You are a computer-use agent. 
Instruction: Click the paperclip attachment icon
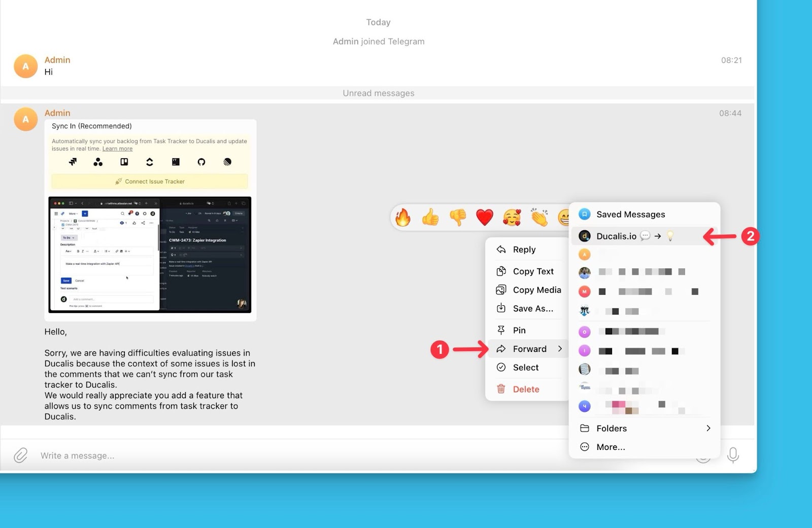(21, 455)
